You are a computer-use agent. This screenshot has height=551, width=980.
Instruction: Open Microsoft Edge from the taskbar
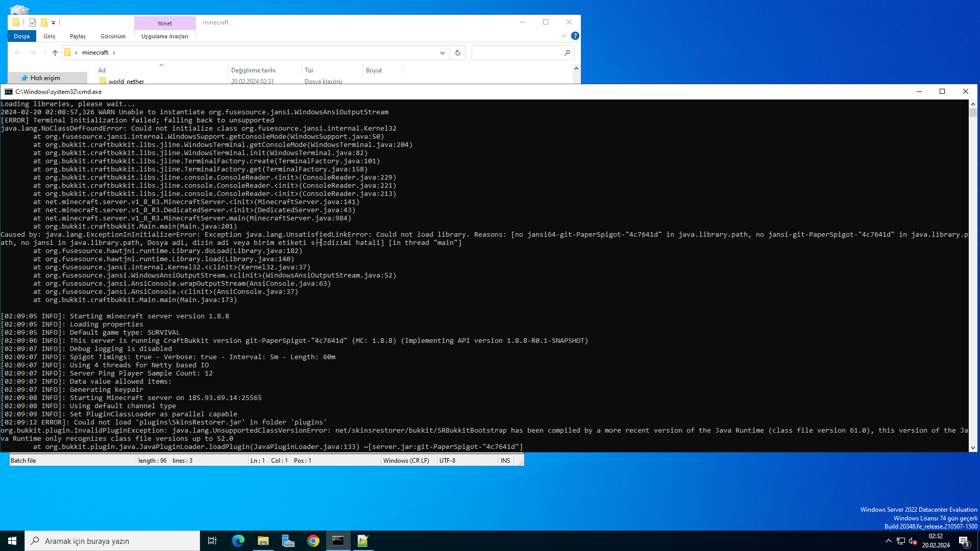238,541
